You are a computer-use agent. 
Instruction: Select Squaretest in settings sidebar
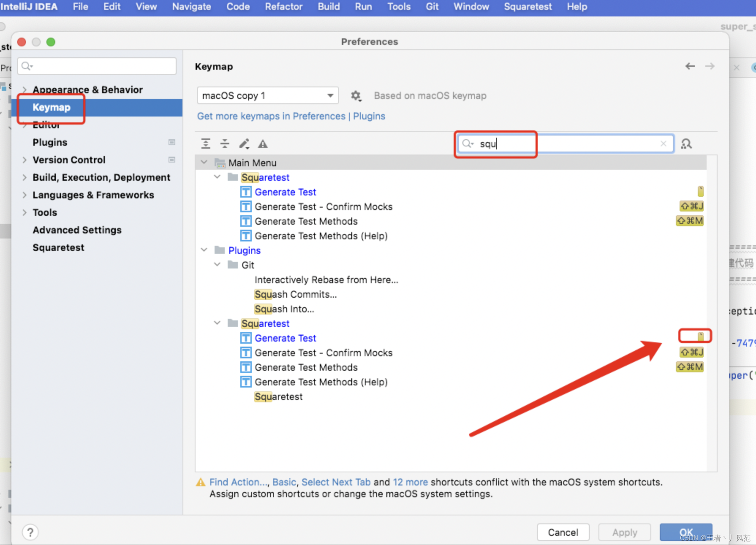pos(58,247)
